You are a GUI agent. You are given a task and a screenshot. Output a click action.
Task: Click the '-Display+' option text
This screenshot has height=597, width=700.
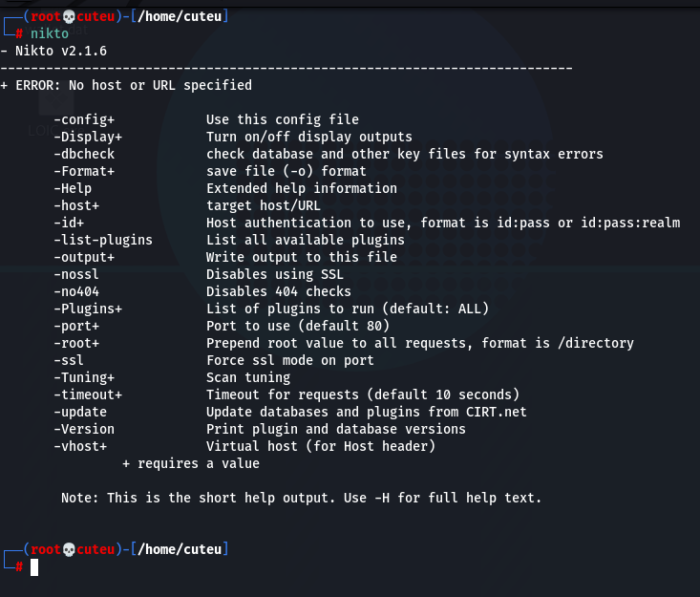88,137
